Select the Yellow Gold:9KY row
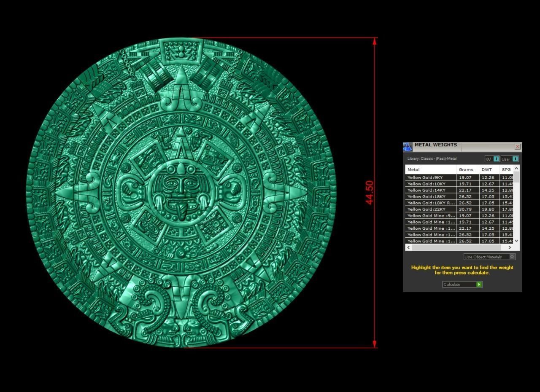The height and width of the screenshot is (392, 540). coord(459,177)
